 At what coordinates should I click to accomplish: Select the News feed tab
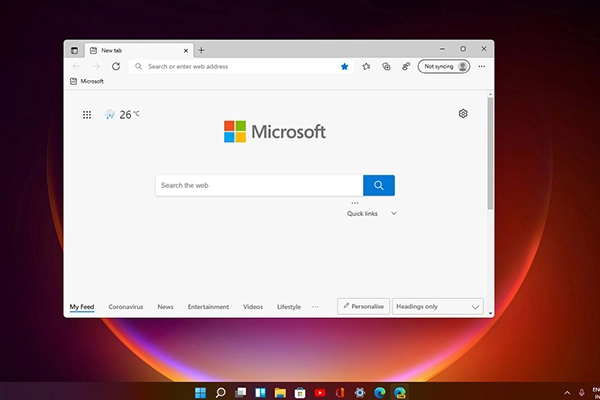coord(165,307)
